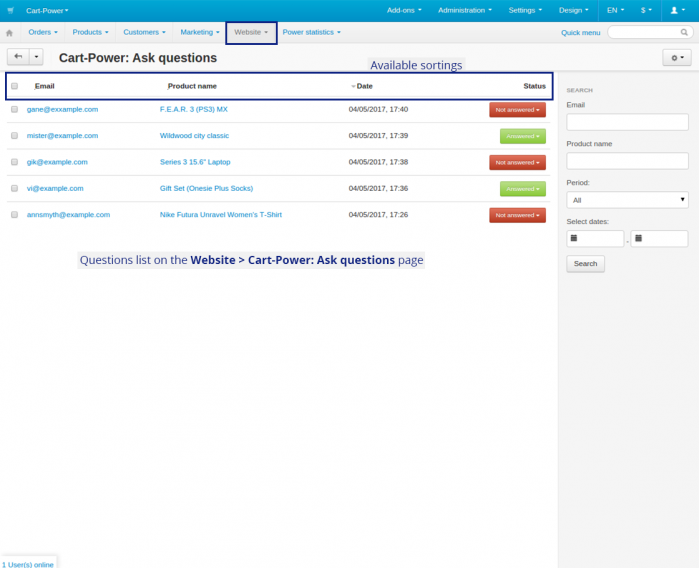Open the Marketing menu

(x=200, y=32)
